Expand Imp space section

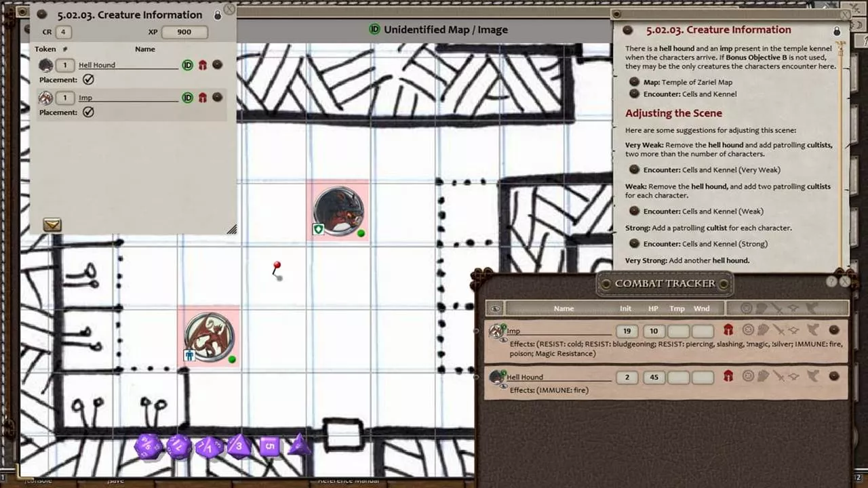(x=794, y=330)
